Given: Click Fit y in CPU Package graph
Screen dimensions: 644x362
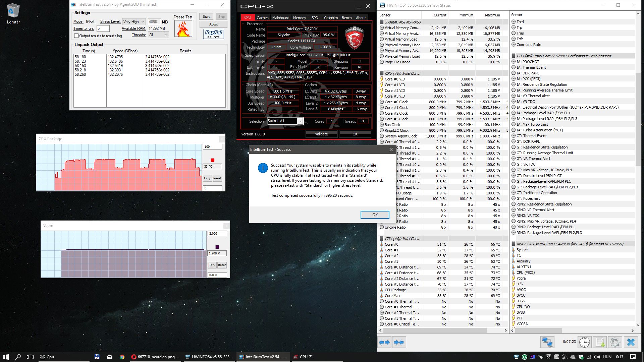Looking at the screenshot, I should pos(207,178).
